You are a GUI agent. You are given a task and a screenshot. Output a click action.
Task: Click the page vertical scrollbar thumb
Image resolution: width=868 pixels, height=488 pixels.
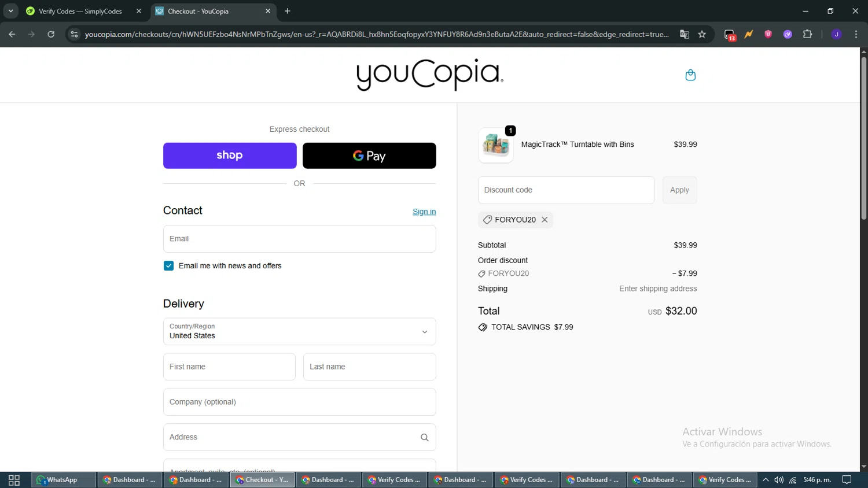pos(863,138)
